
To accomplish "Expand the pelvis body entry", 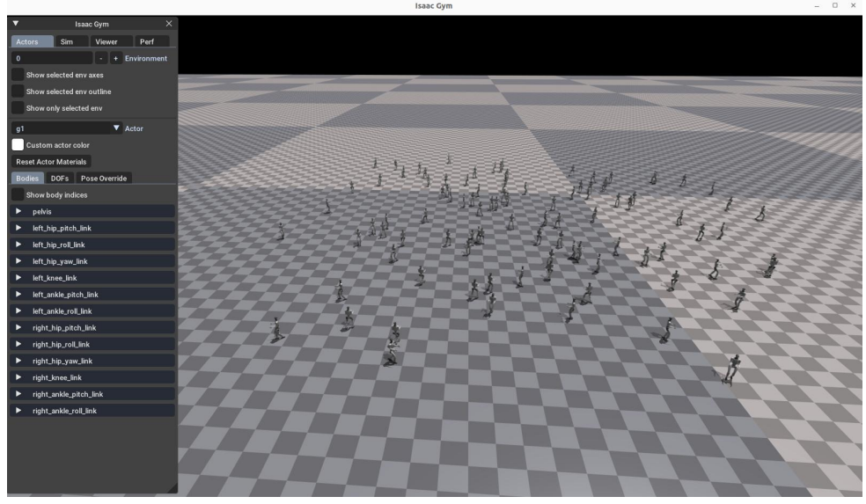I will pos(18,211).
